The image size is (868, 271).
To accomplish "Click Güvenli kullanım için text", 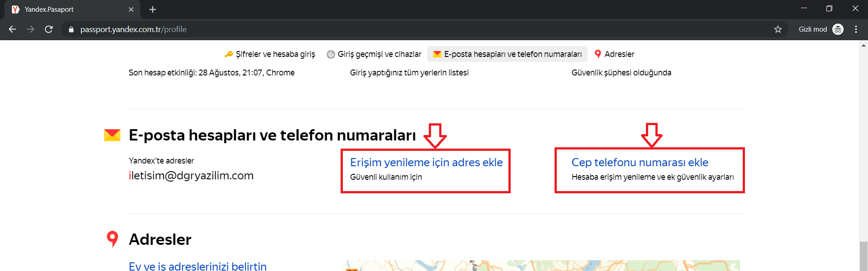I will (x=386, y=177).
